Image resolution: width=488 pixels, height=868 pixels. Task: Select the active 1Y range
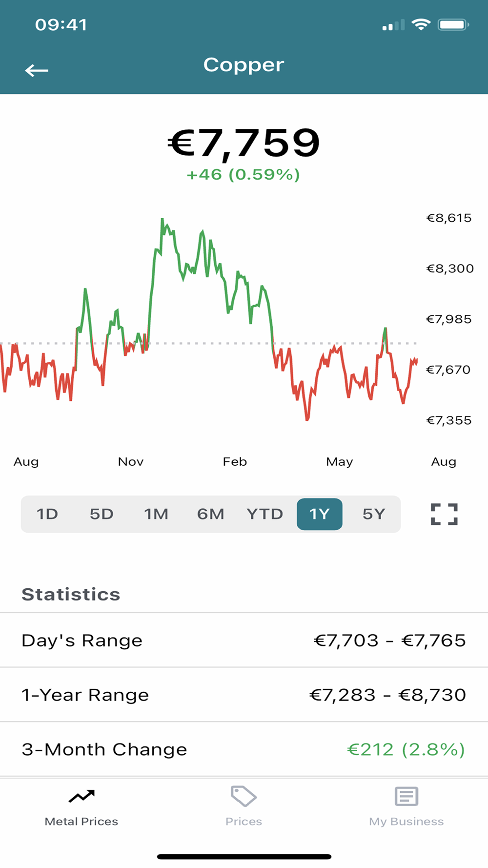320,514
